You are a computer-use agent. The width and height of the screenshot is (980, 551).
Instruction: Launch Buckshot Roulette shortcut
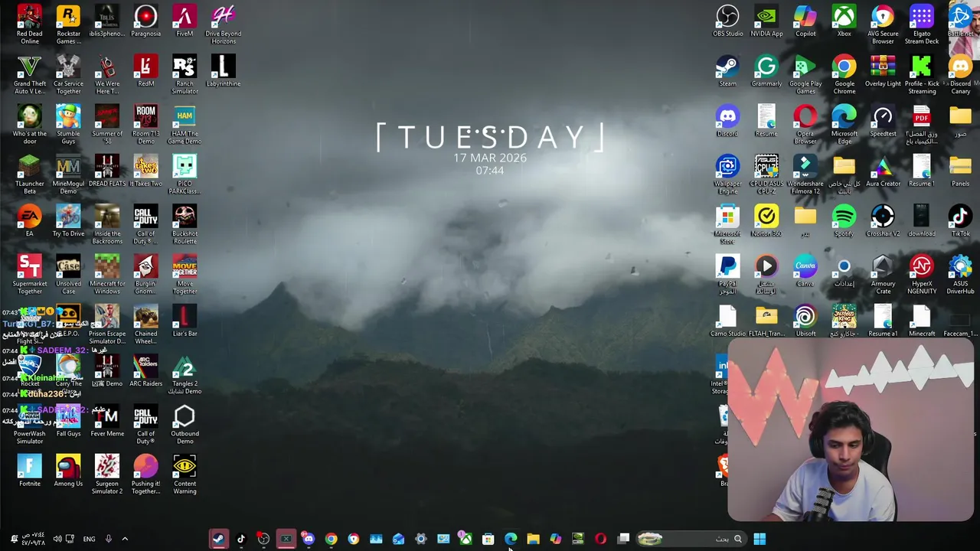[x=185, y=224]
